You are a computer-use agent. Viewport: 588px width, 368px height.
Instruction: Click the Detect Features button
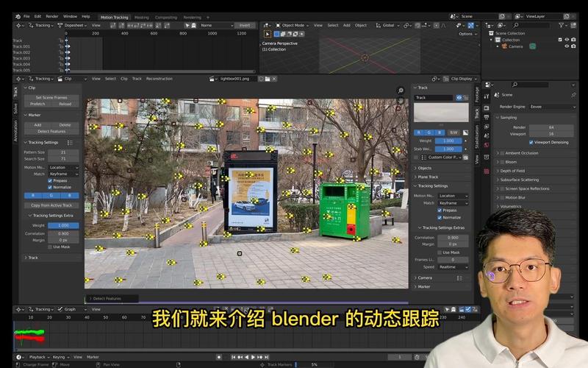[51, 132]
